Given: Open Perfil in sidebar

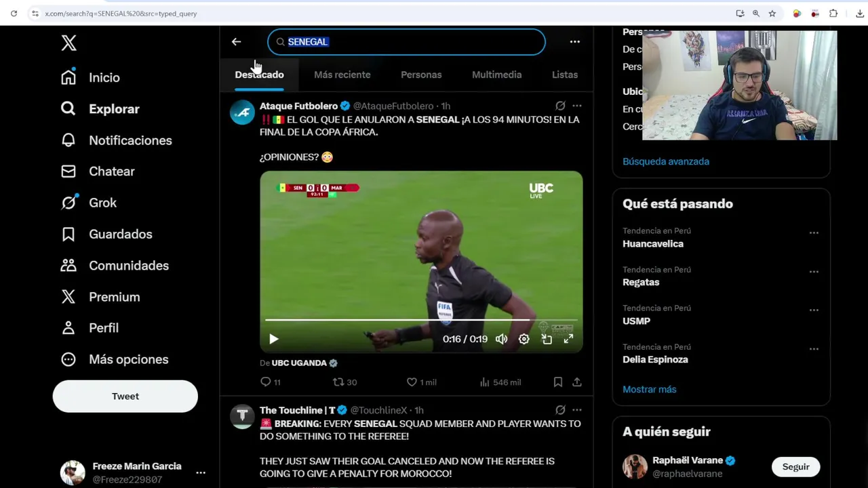Looking at the screenshot, I should click(90, 328).
